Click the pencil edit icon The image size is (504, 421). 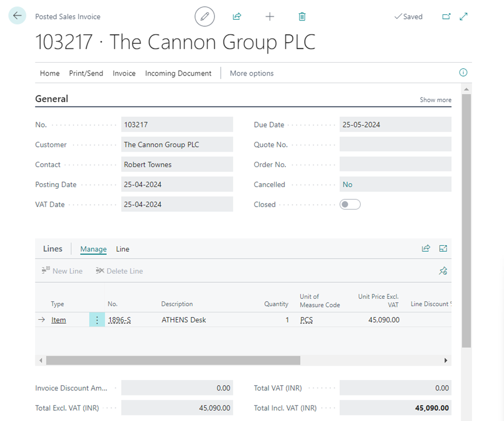204,17
